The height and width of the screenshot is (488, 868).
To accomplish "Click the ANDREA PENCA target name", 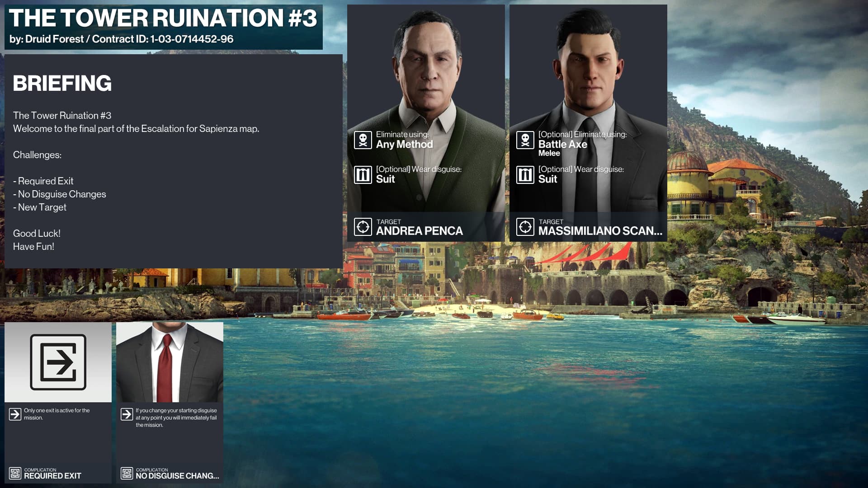I will point(419,231).
